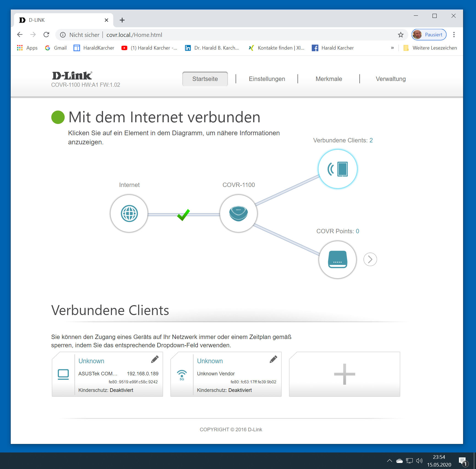Viewport: 476px width, 469px height.
Task: Click the address bar URL covr.local./Home.html
Action: 134,35
